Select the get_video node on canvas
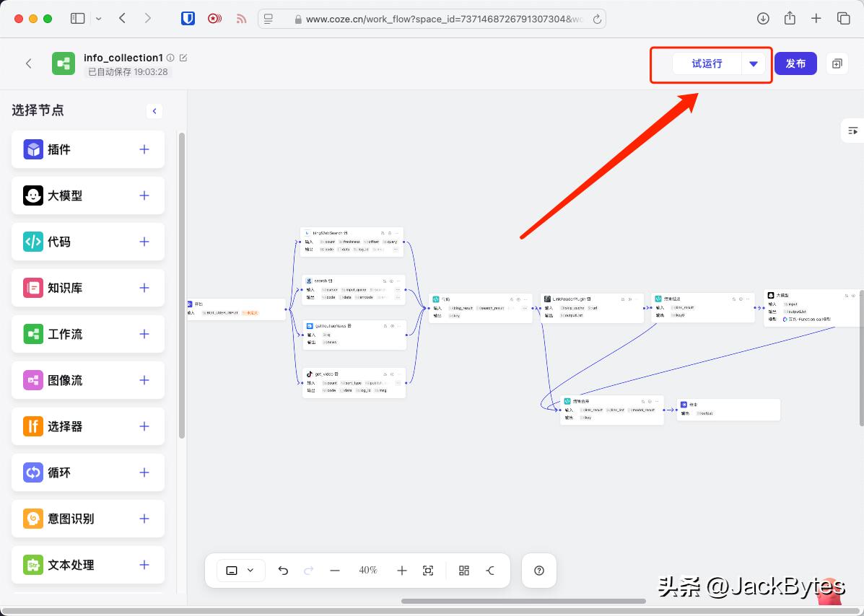 (x=354, y=382)
